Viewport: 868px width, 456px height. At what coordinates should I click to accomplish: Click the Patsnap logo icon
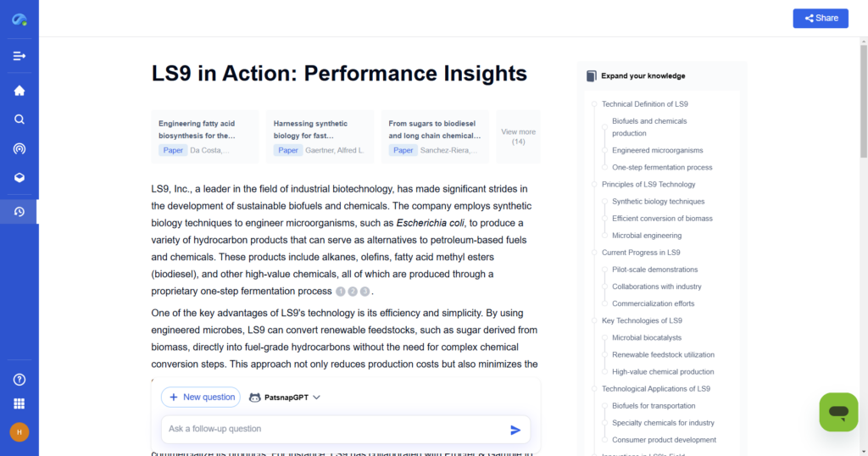(x=19, y=19)
